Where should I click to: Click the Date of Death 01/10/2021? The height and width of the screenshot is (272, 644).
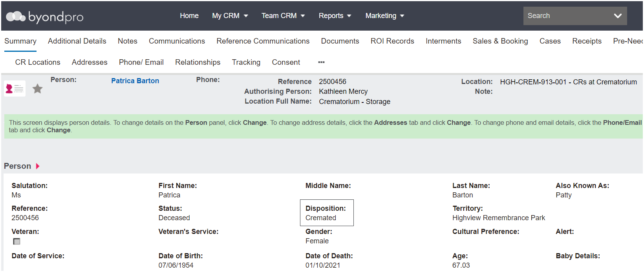point(323,265)
